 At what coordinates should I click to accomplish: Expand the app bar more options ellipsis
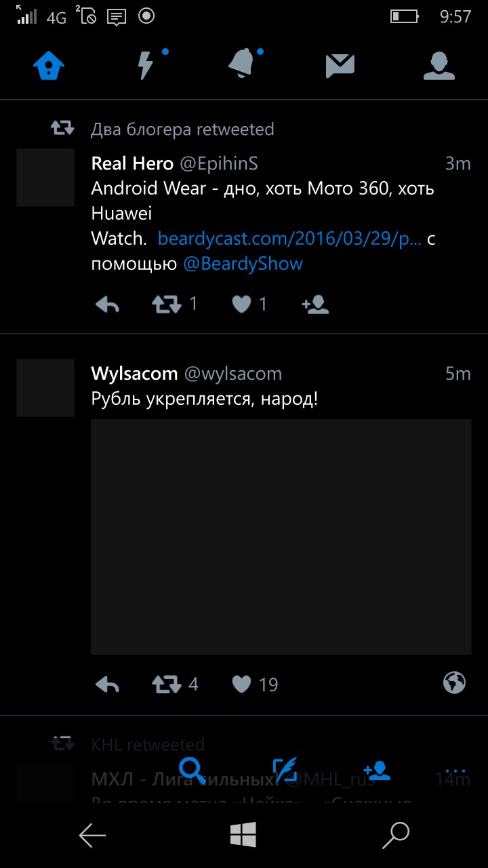[x=455, y=771]
